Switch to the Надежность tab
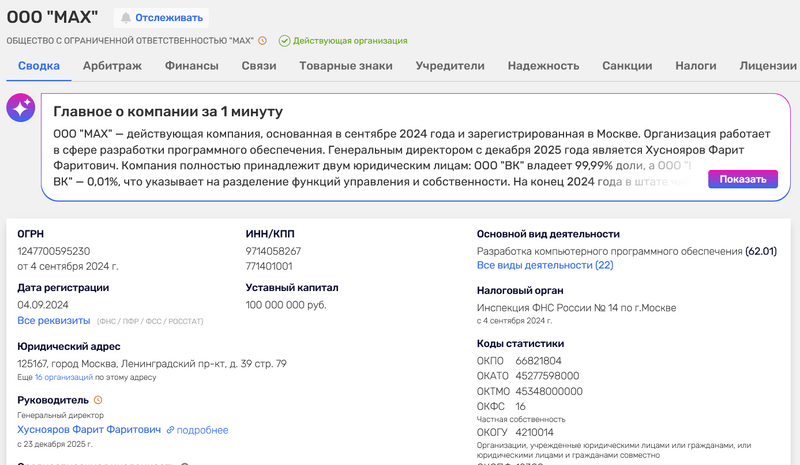The image size is (800, 465). tap(543, 66)
